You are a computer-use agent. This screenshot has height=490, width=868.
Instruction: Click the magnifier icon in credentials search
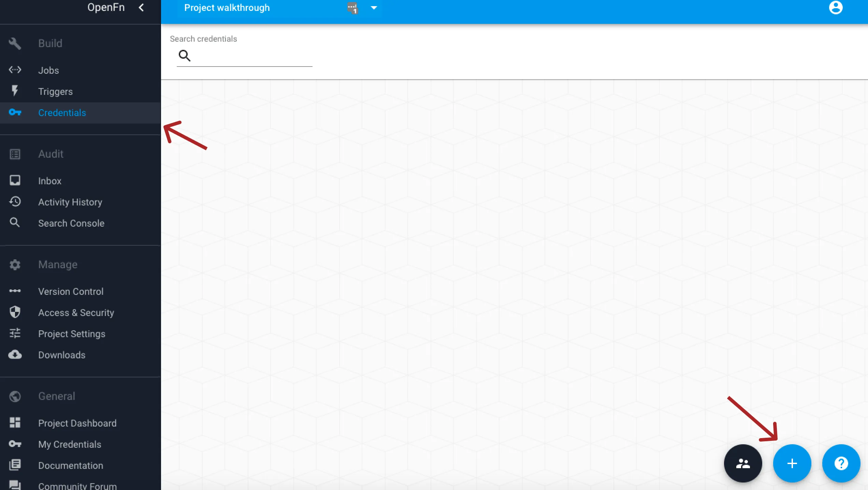[185, 55]
